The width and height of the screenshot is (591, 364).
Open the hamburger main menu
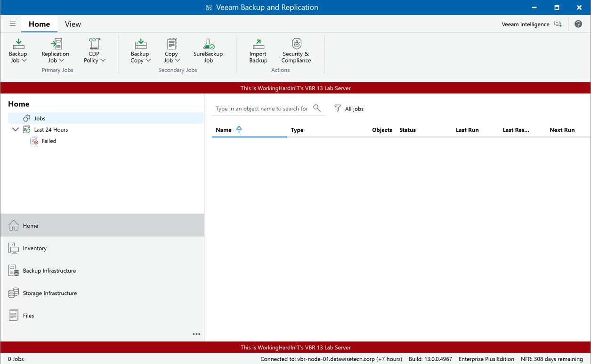[13, 24]
